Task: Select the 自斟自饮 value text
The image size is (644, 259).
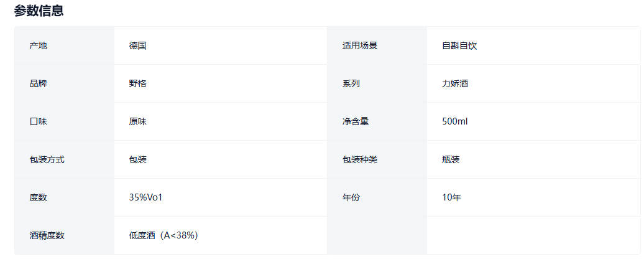Action: click(459, 45)
